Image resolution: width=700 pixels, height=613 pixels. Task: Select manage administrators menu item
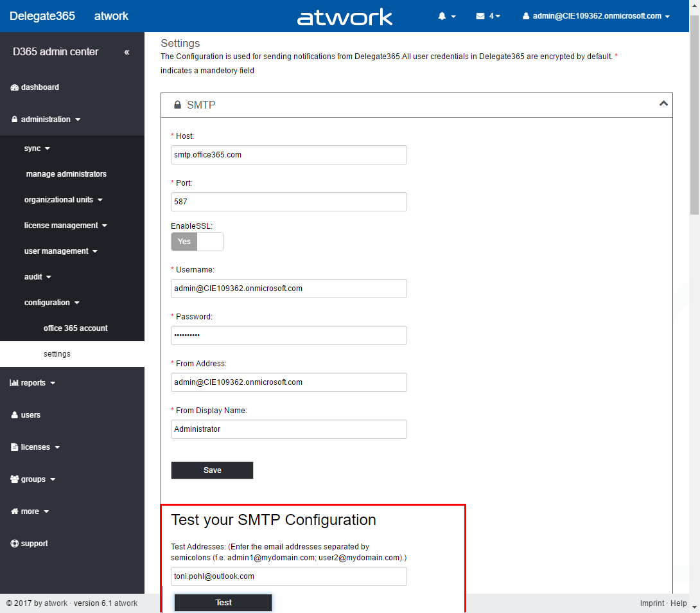point(66,174)
